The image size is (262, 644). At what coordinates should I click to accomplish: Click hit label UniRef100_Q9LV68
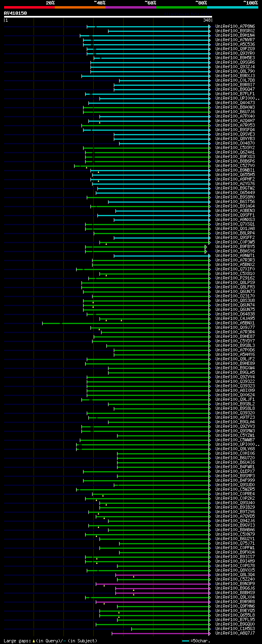click(235, 449)
